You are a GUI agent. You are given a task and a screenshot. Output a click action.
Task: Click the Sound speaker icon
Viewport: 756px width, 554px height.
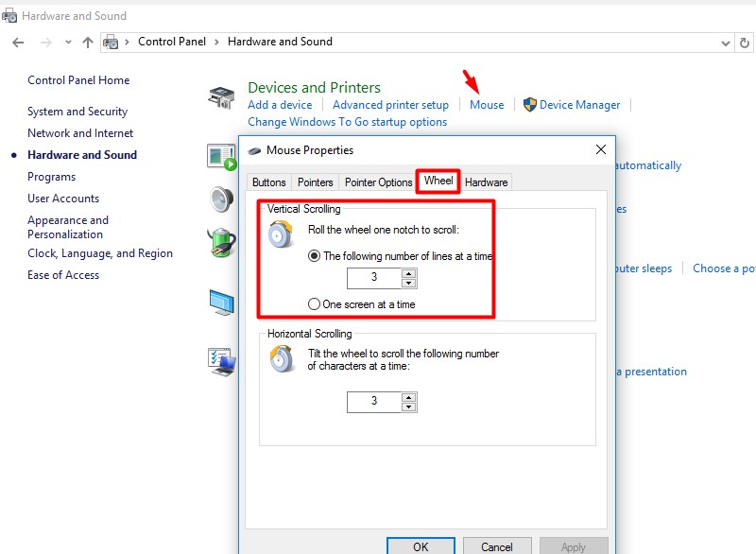222,199
